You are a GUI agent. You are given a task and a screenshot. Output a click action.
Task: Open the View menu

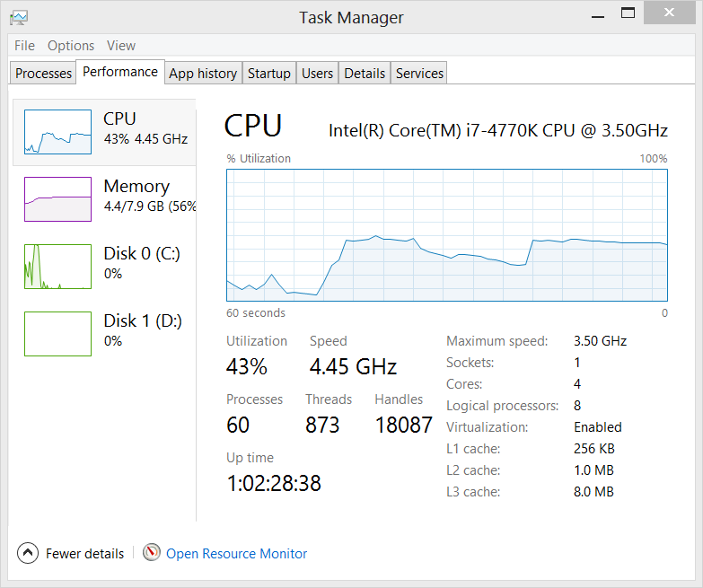[121, 46]
